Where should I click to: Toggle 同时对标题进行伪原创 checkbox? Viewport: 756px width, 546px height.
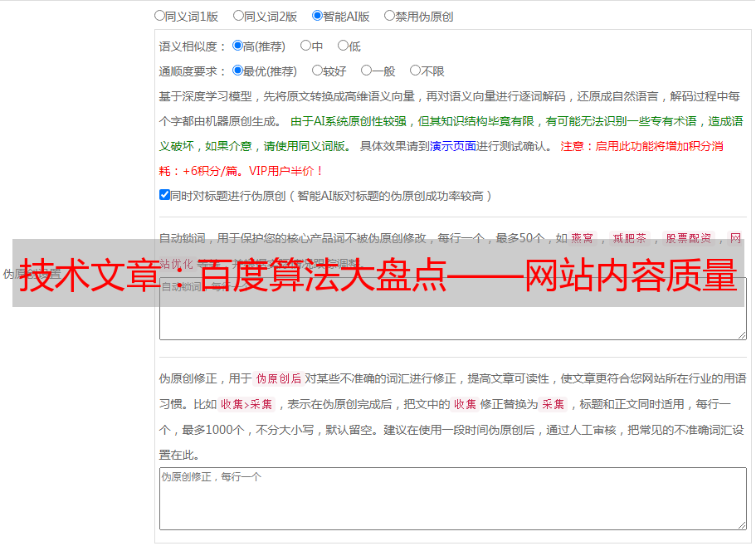coord(164,195)
